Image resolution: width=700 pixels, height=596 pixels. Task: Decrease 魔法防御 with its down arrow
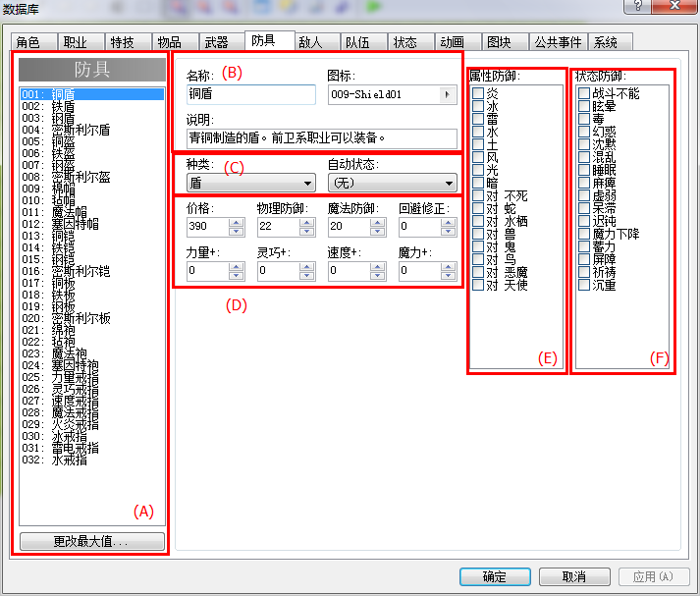(x=377, y=231)
